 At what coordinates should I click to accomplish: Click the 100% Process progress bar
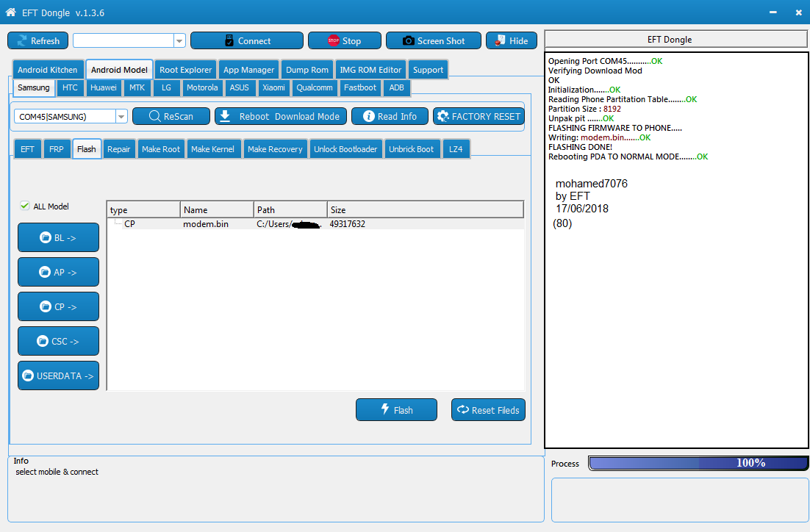(698, 463)
